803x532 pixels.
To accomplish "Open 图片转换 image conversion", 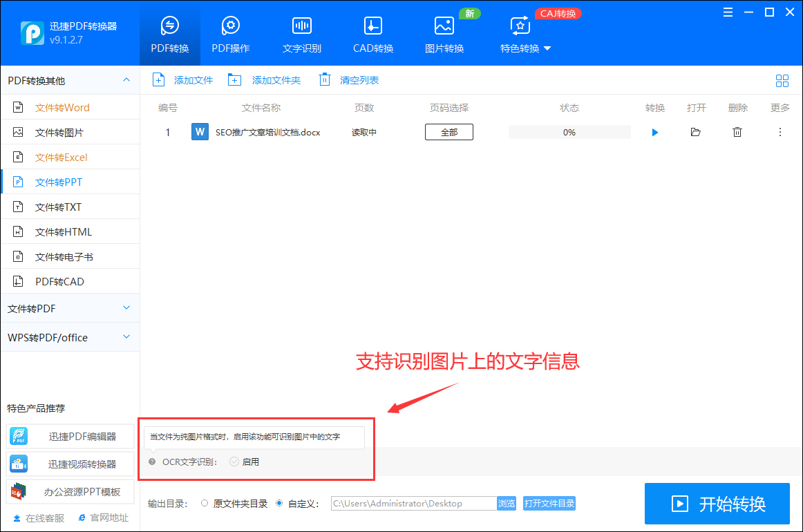I will (444, 32).
